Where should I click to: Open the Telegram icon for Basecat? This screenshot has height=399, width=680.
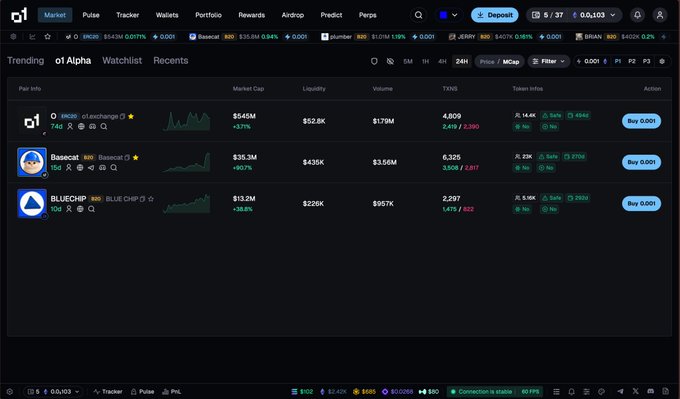(91, 167)
